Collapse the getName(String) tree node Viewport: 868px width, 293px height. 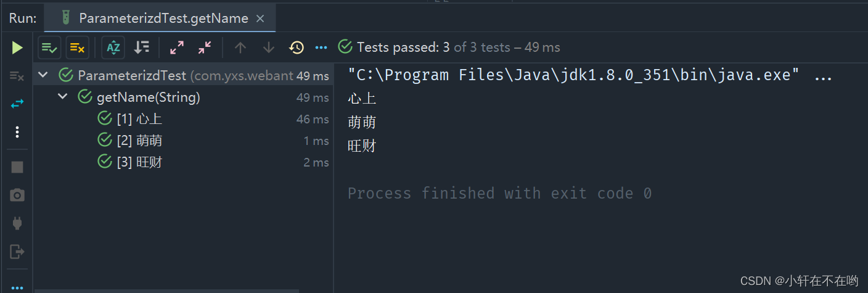[62, 97]
